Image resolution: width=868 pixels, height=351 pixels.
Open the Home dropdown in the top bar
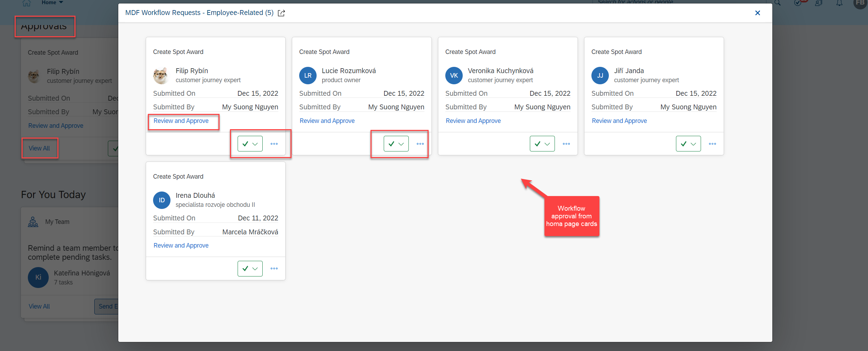[x=52, y=2]
